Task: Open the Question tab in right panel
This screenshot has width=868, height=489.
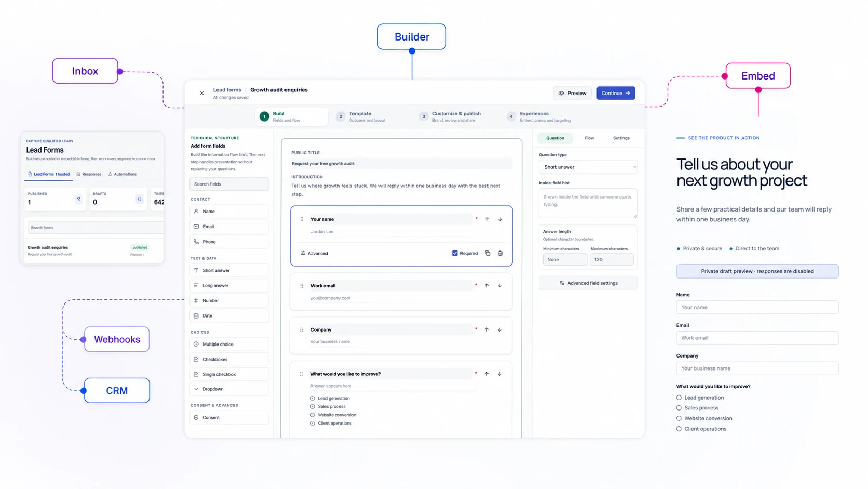Action: (555, 138)
